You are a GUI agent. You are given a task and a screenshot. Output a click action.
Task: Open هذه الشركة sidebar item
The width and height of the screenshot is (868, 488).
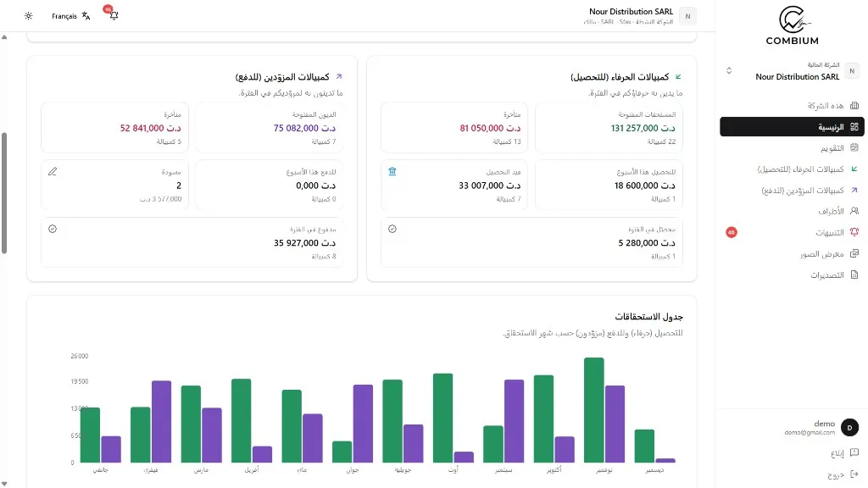[x=792, y=105]
